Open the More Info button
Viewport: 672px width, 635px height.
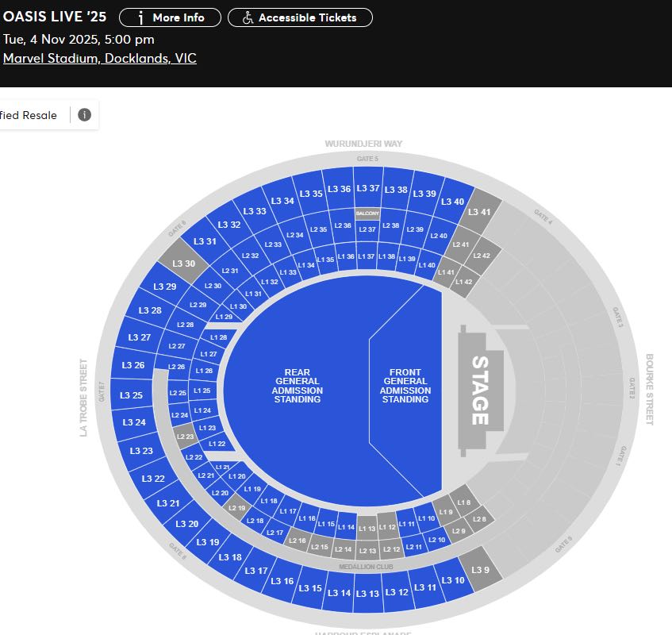coord(170,17)
